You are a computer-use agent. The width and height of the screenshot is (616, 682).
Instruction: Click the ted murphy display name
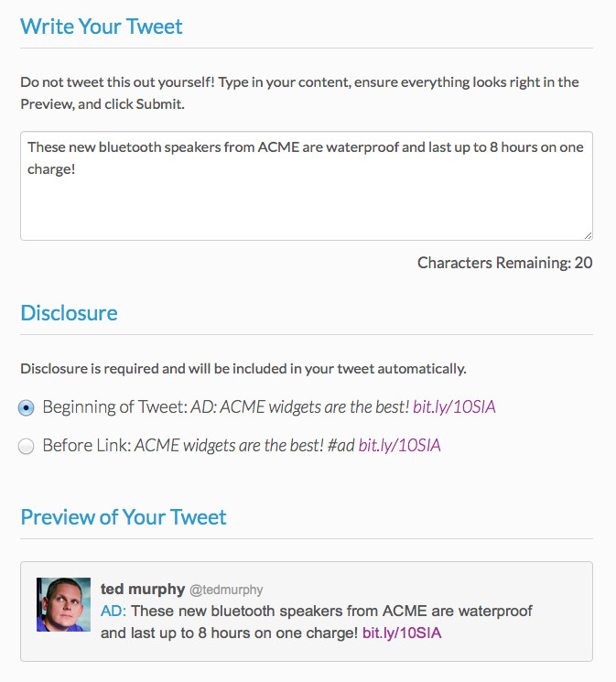(x=143, y=589)
